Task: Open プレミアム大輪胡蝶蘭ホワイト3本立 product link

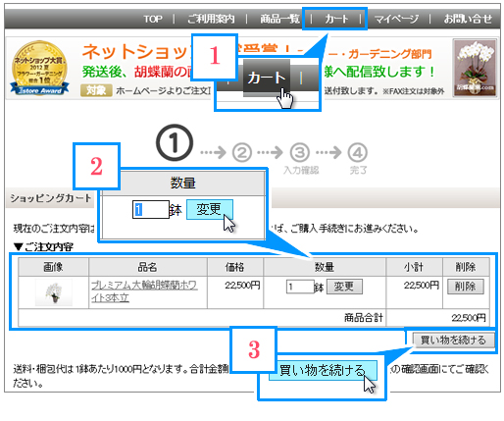Action: click(x=144, y=291)
